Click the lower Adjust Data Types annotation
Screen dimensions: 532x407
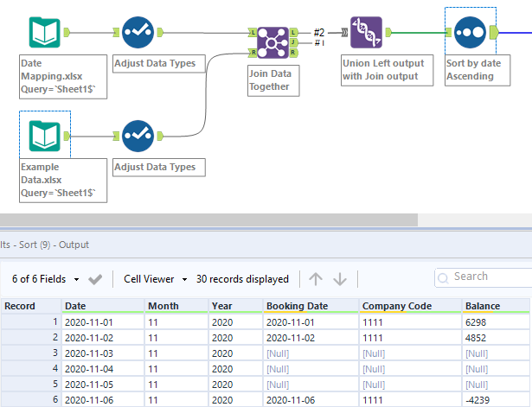(159, 167)
